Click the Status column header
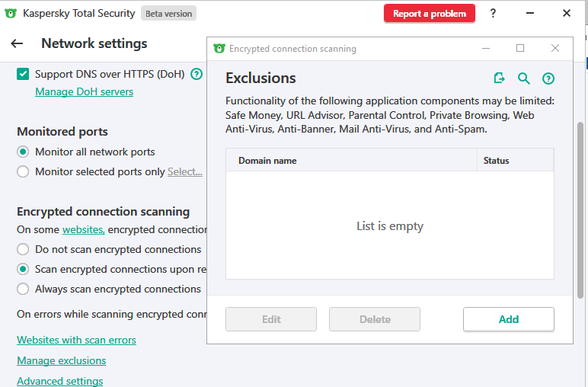588x387 pixels. 496,161
